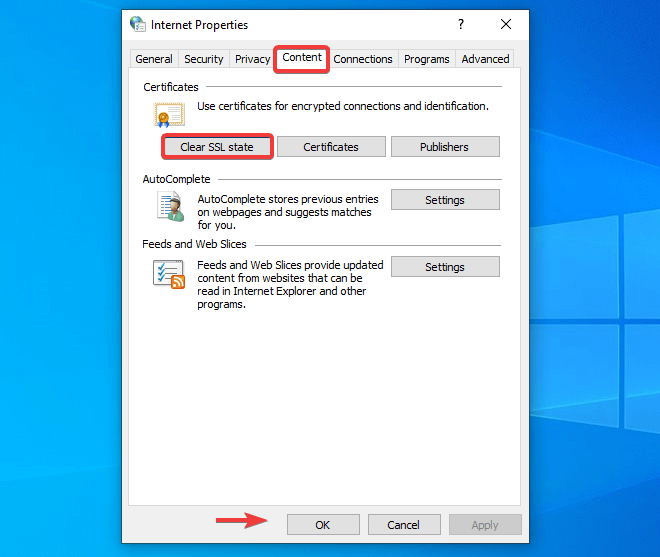Open the Programs tab
Viewport: 660px width, 557px height.
click(427, 59)
